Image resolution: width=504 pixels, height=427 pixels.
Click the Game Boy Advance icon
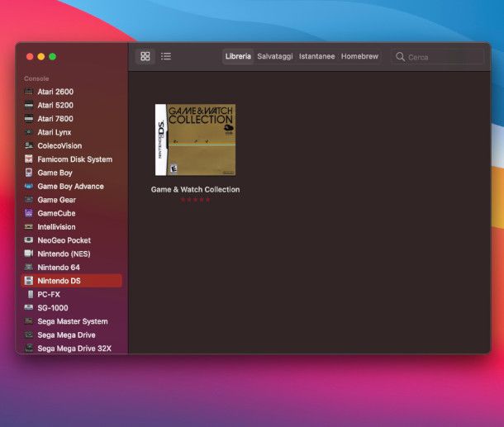[x=29, y=186]
